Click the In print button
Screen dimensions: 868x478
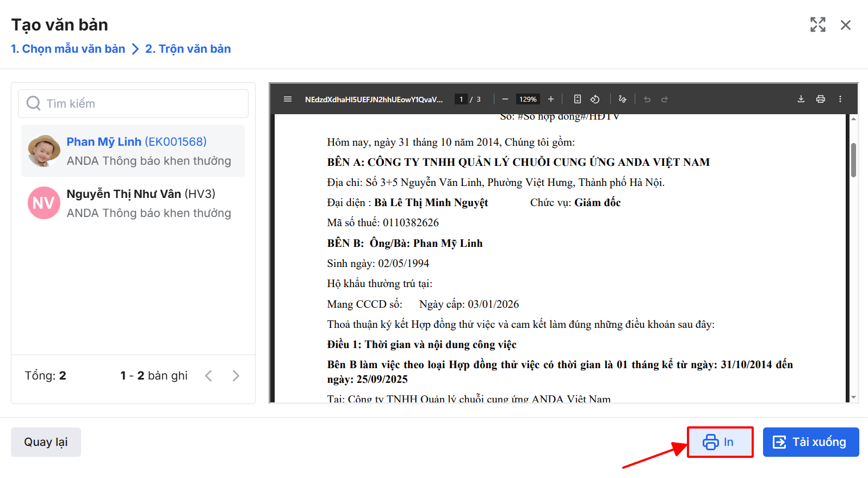tap(720, 442)
